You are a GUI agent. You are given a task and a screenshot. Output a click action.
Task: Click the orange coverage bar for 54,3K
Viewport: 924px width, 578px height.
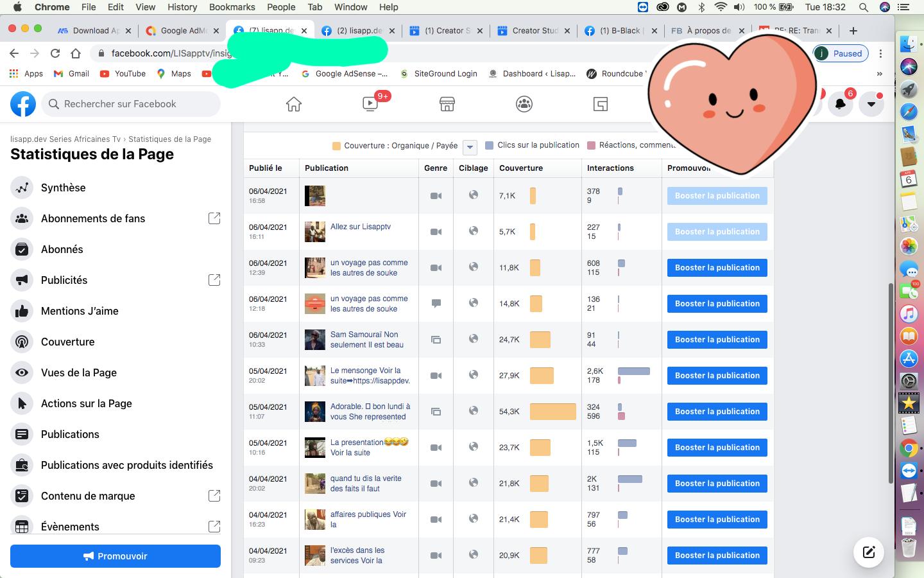[553, 412]
